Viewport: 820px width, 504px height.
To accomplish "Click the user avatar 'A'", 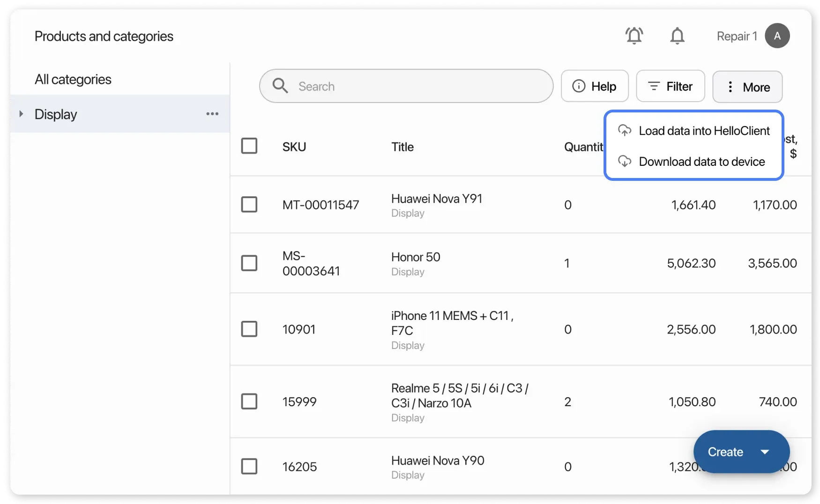I will click(x=777, y=36).
